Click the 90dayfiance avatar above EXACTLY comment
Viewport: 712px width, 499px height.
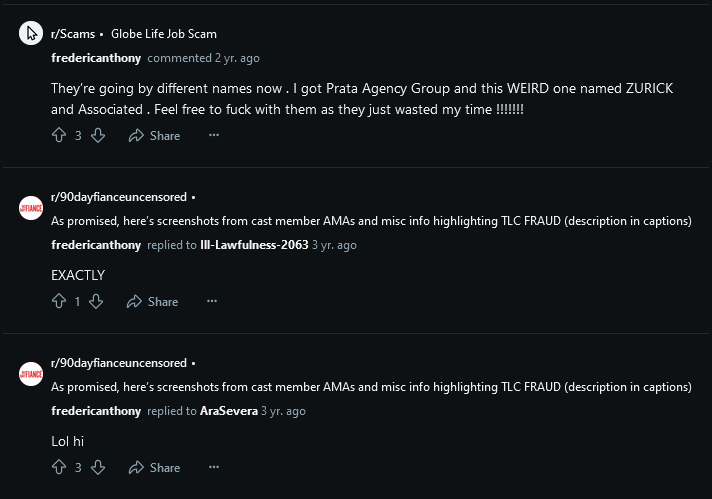click(x=31, y=208)
